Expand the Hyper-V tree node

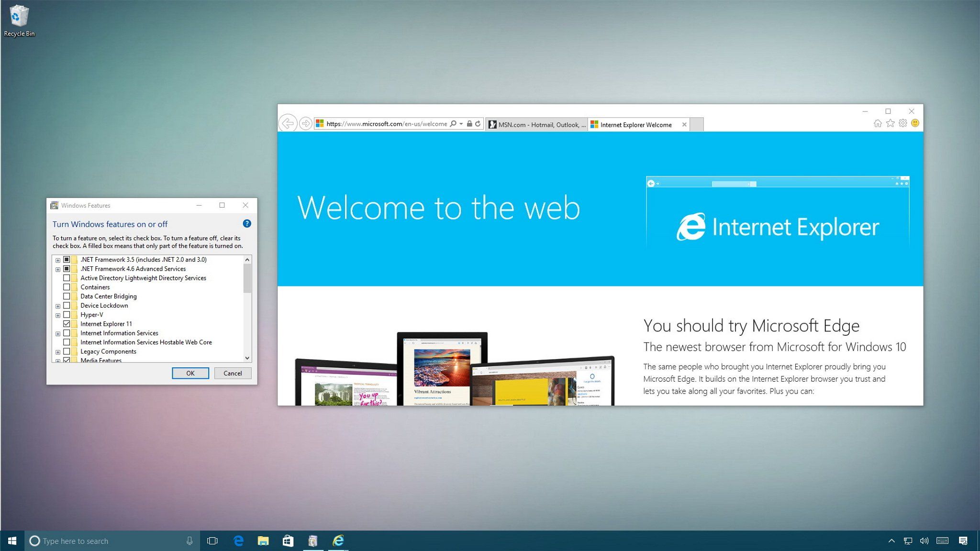point(58,315)
